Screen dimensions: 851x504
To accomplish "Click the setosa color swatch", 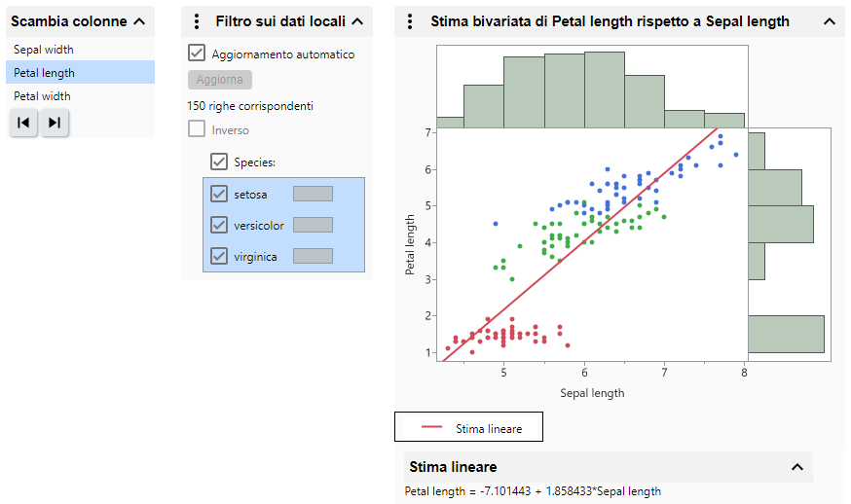I will [x=313, y=194].
